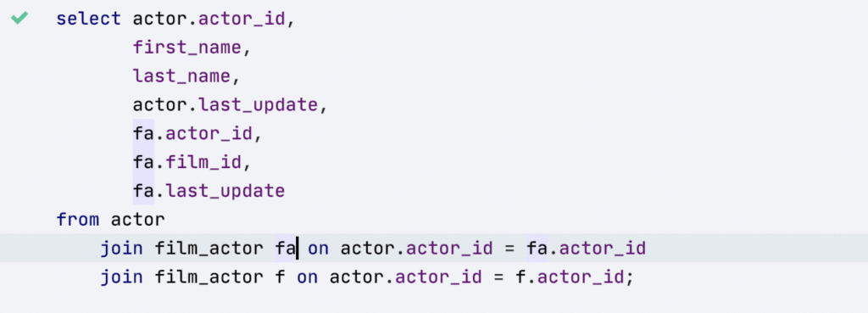Click actor.actor_id in first select line
868x313 pixels.
tap(209, 19)
